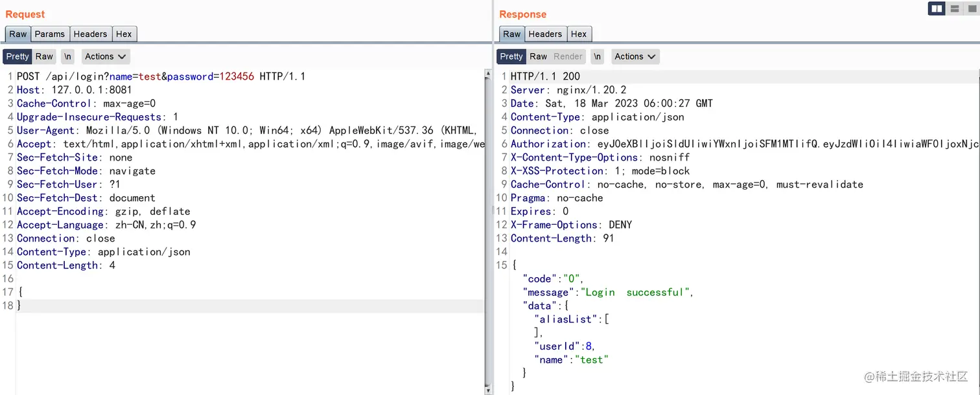Click the Date header in response
Image resolution: width=980 pixels, height=395 pixels.
(611, 104)
